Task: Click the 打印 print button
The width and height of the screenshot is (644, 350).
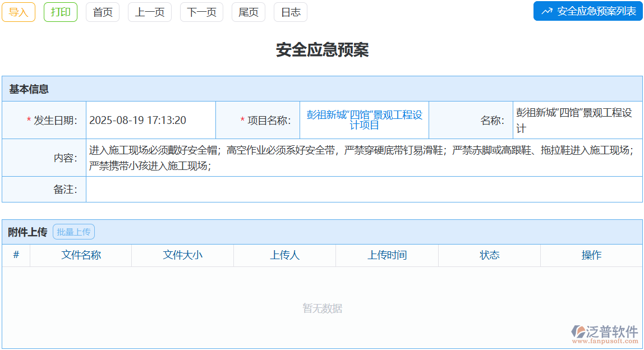Action: tap(60, 11)
